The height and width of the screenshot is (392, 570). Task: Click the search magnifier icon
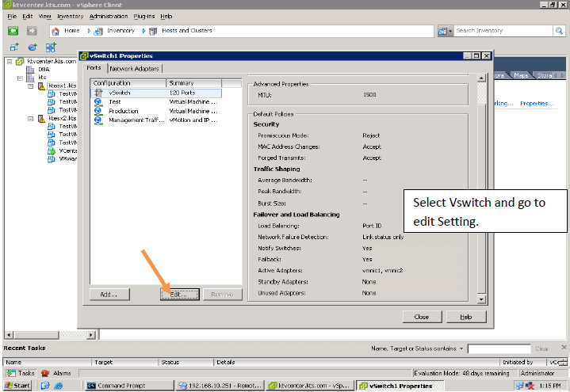559,31
